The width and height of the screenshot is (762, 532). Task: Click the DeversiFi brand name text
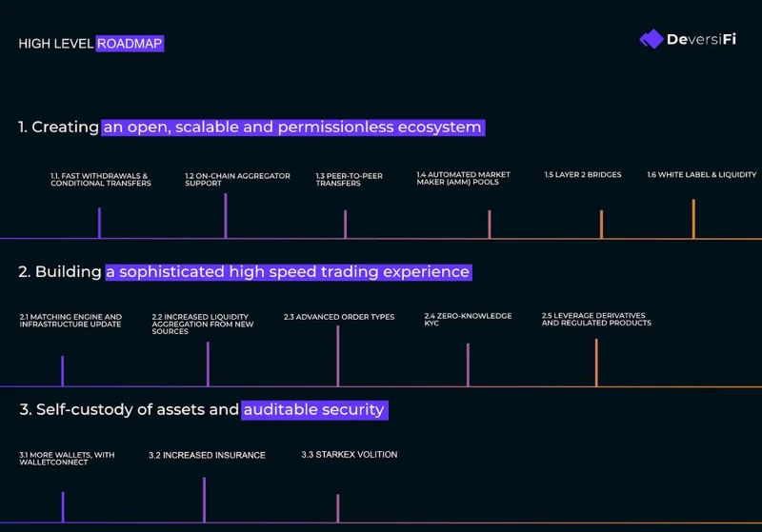[x=701, y=39]
